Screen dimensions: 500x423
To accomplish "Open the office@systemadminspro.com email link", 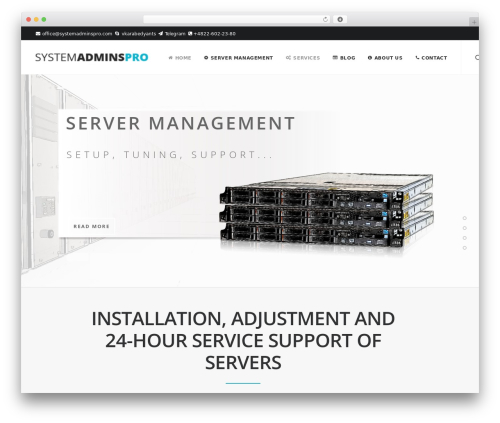I will click(77, 34).
